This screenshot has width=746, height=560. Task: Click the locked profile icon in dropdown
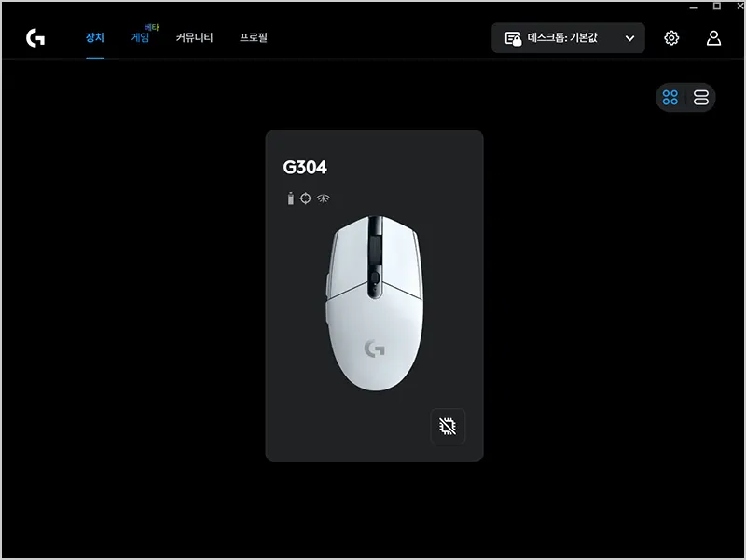pos(513,38)
